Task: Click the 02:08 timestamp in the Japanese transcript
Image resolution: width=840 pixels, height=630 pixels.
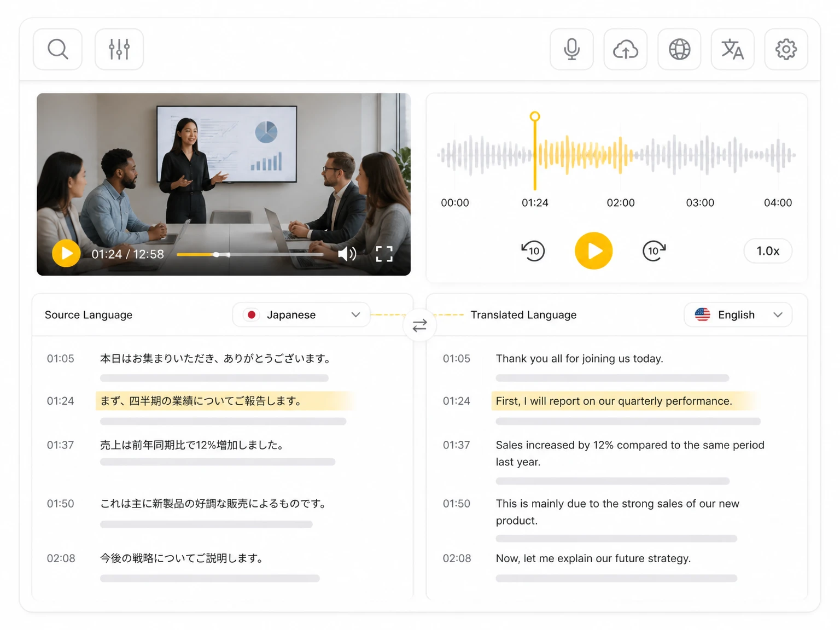Action: click(x=61, y=558)
